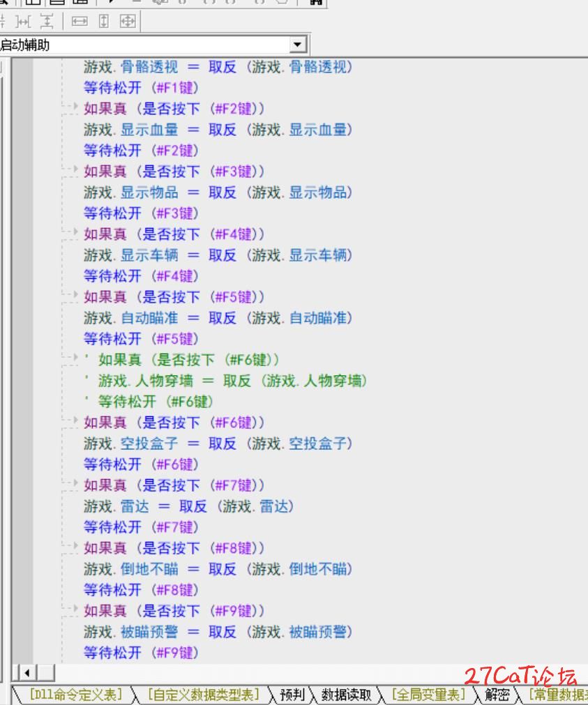Select the 等待松开 (#F2键) line
Screen dimensions: 588x705
(141, 151)
